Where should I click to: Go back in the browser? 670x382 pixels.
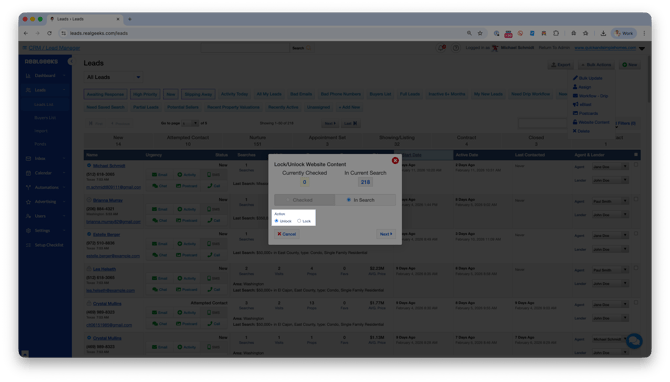coord(26,33)
